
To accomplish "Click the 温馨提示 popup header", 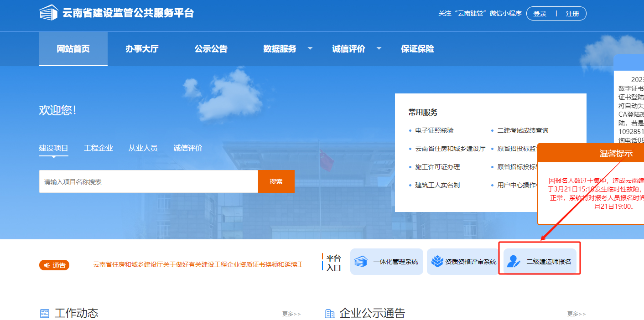I will (591, 154).
